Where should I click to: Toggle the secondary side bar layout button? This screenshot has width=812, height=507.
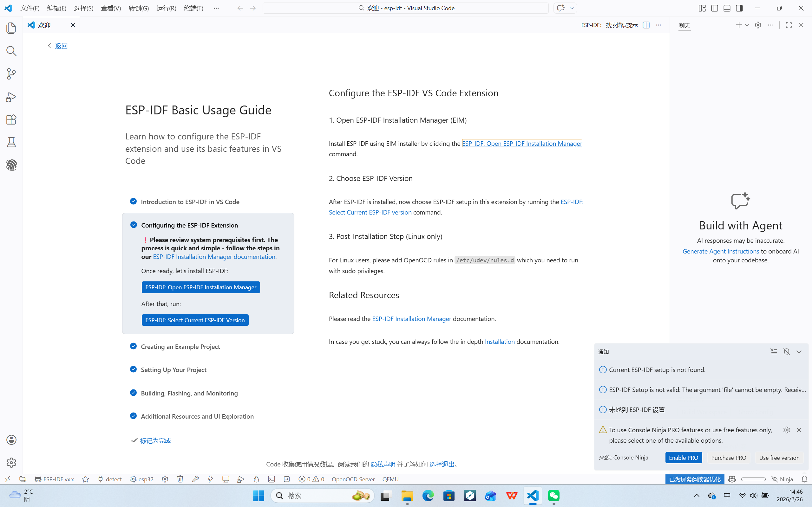coord(739,8)
